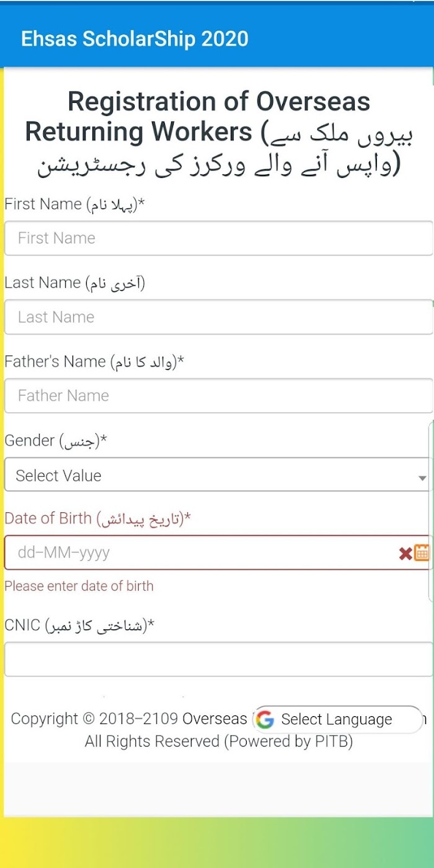Expand the Gender dropdown arrow
The height and width of the screenshot is (868, 434).
coord(422,478)
